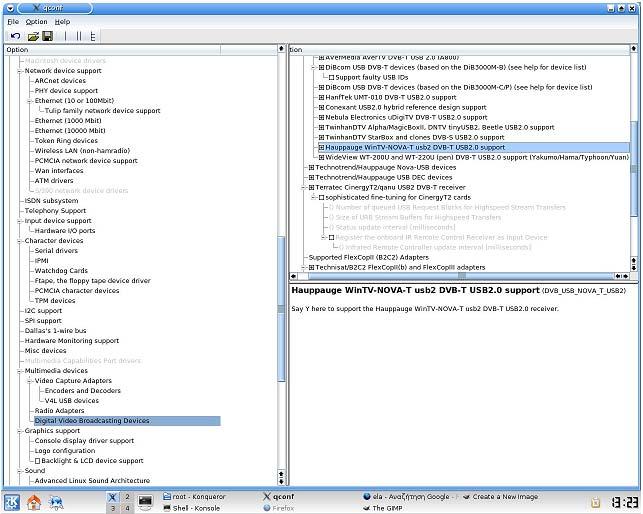Collapse DiBcom DiB3000M-B devices node
643x514 pixels.
tap(314, 68)
